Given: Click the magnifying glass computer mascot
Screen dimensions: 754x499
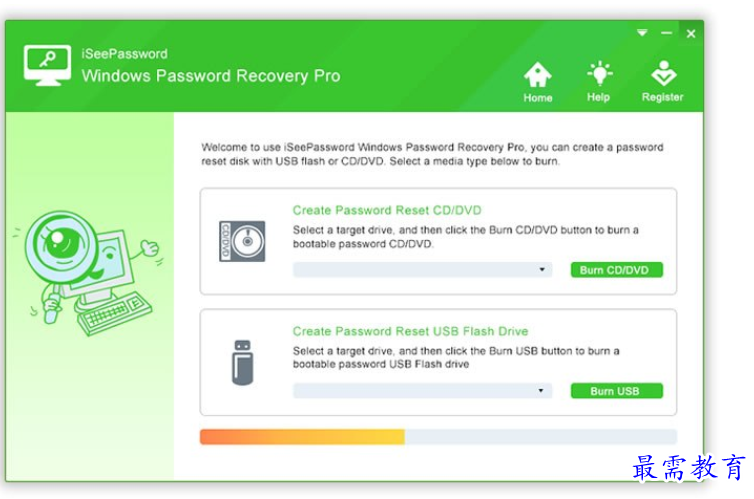Looking at the screenshot, I should point(88,273).
